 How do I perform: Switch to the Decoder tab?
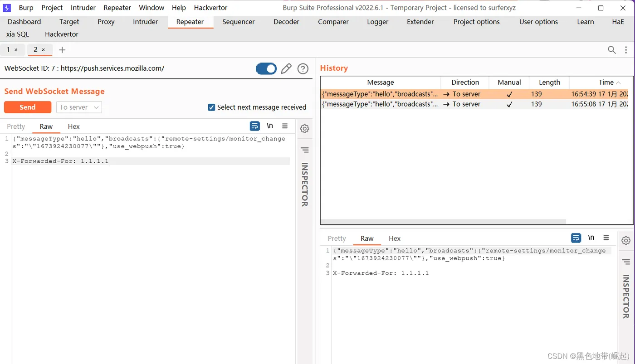pos(286,22)
